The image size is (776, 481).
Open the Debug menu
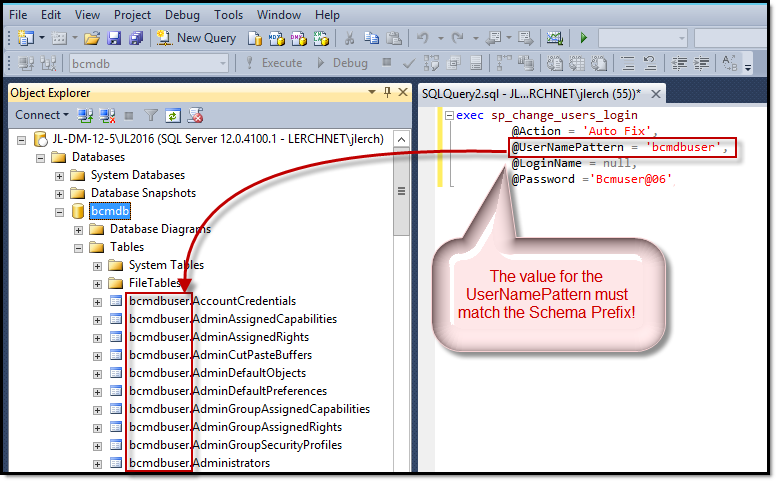(183, 15)
